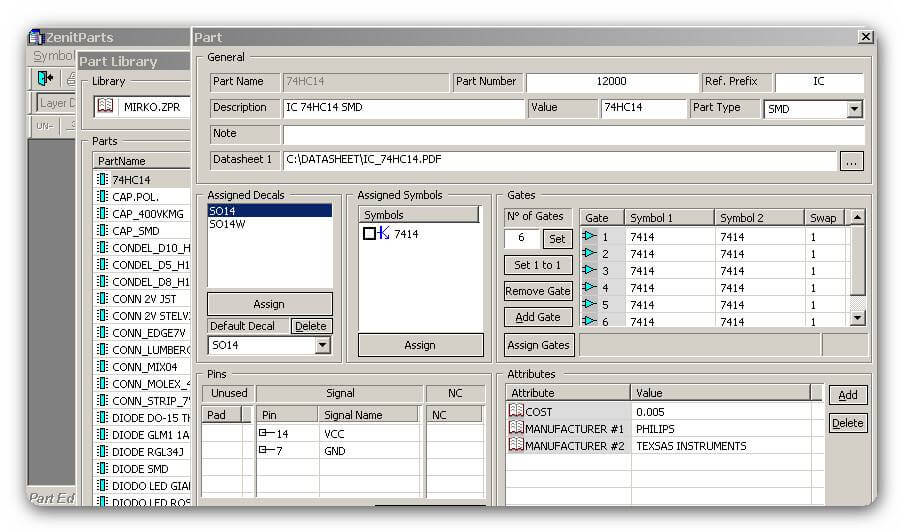904x532 pixels.
Task: Click the gate 4 arrow icon
Action: coord(589,286)
